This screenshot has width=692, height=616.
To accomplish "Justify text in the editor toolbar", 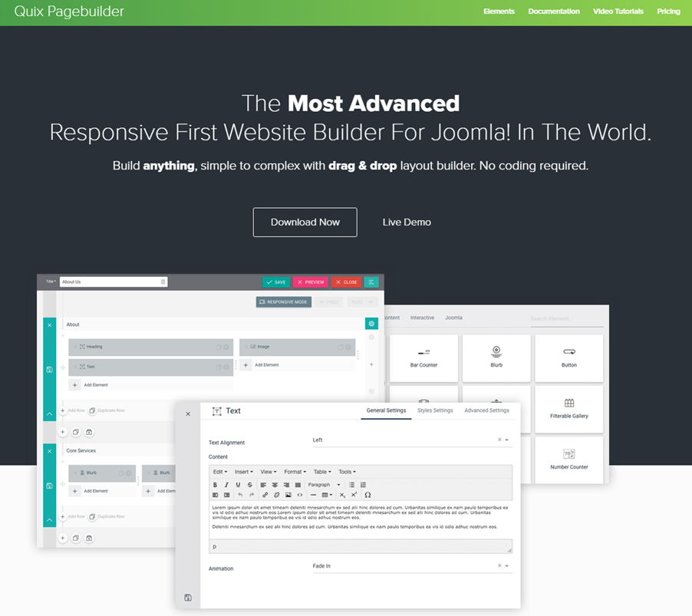I will [298, 485].
